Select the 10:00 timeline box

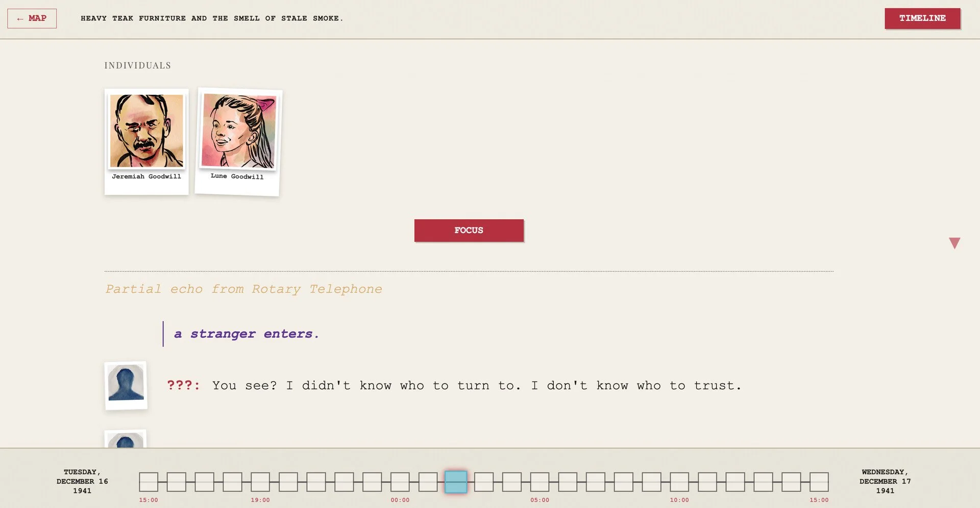(679, 482)
